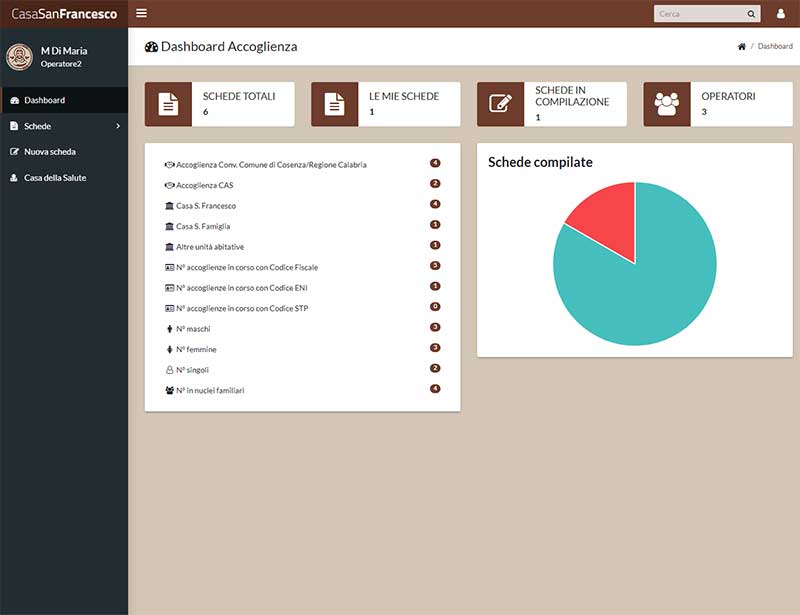The image size is (800, 615).
Task: Click count badge for Codice STP row
Action: pyautogui.click(x=435, y=306)
